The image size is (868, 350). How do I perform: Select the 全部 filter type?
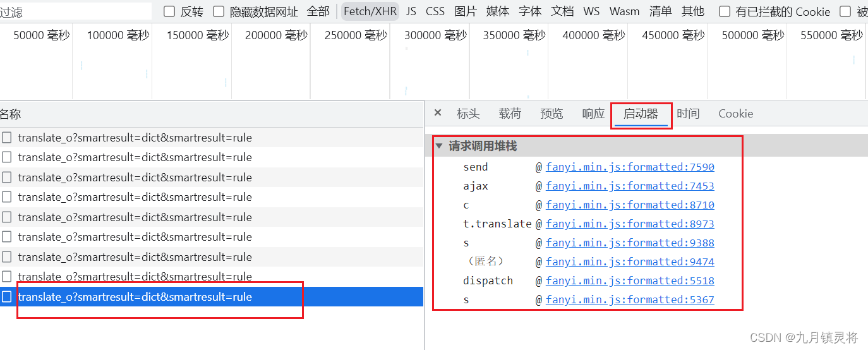coord(318,11)
